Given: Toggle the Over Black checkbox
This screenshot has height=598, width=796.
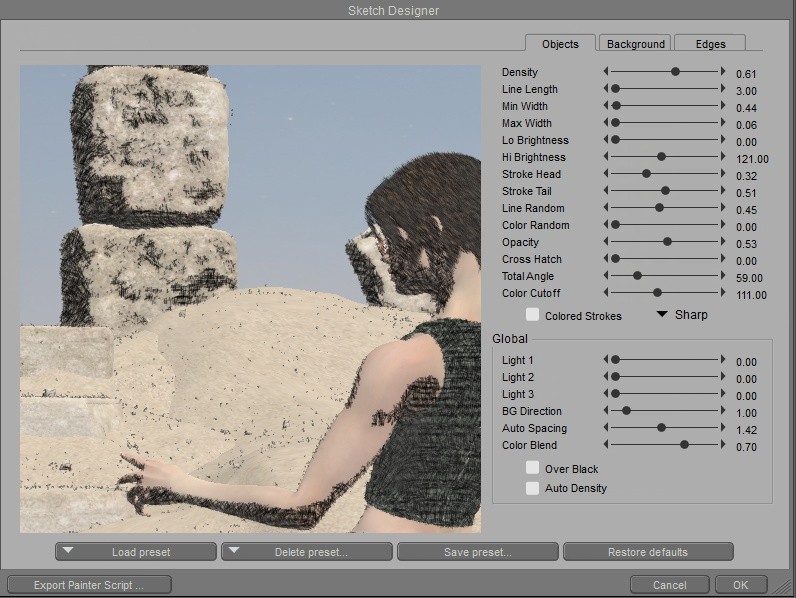Looking at the screenshot, I should click(533, 468).
